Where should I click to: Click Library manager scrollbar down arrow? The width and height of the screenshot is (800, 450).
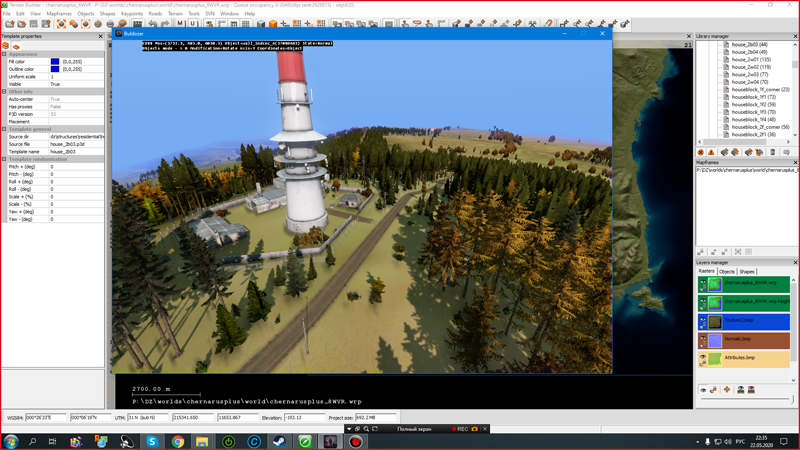[x=795, y=135]
